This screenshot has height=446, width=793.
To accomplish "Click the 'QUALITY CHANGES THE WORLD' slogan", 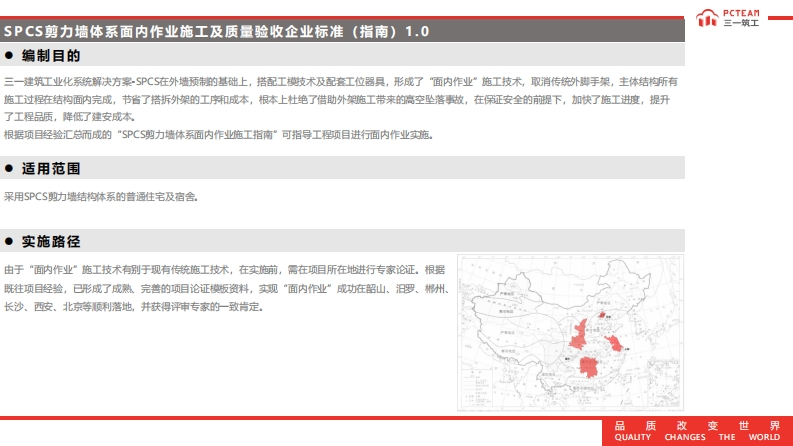I will click(x=697, y=437).
